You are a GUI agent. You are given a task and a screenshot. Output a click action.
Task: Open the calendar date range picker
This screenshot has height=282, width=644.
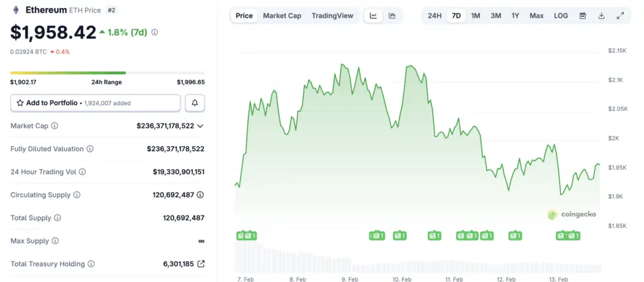coord(582,16)
